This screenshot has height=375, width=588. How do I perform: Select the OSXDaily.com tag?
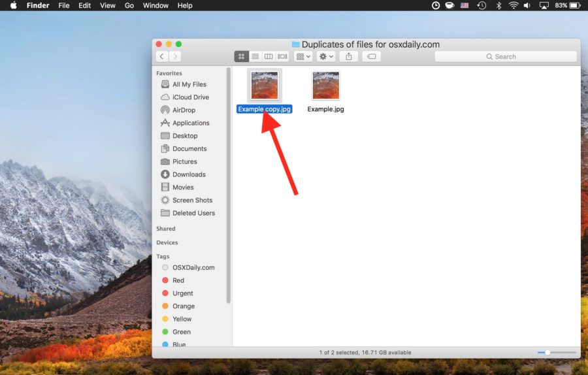(193, 267)
